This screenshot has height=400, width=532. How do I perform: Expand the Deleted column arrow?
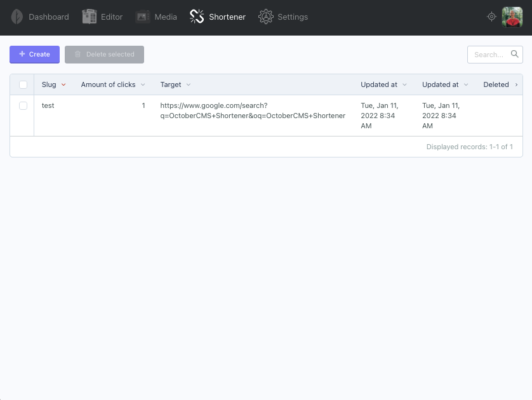516,85
